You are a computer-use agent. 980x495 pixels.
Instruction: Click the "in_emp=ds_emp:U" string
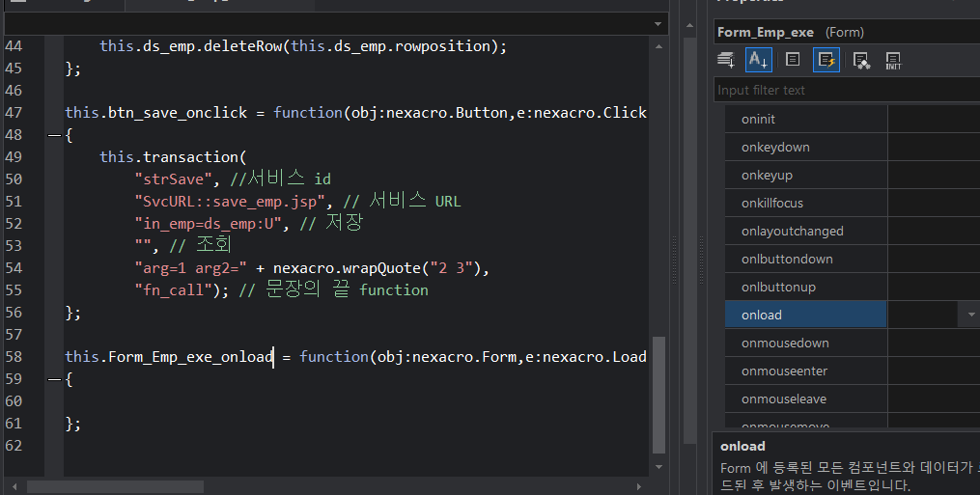[209, 224]
